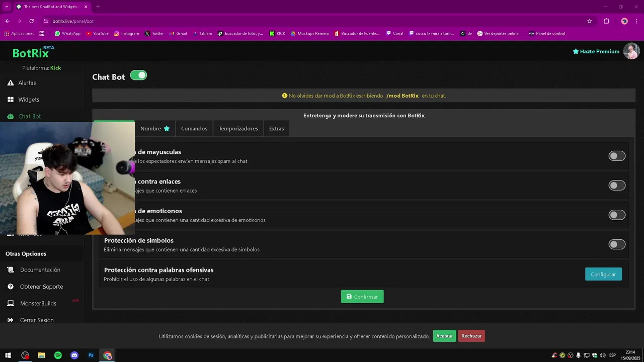Select the BotRix browser tab

pos(51,7)
